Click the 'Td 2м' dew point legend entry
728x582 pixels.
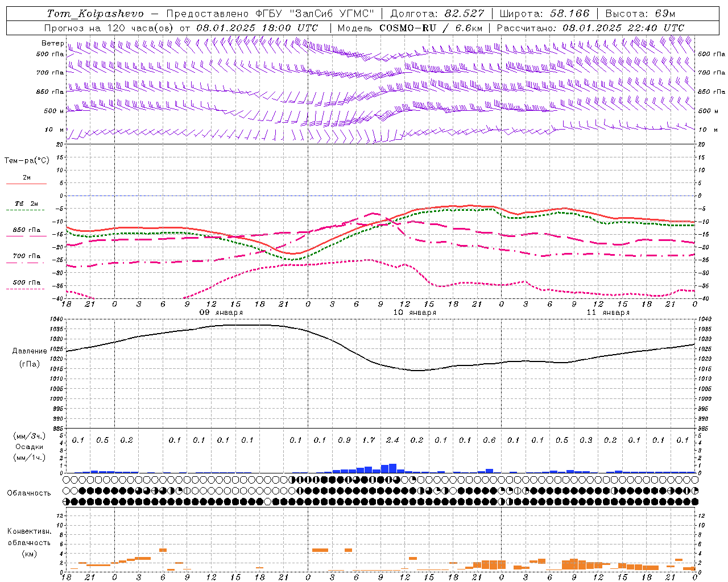point(26,203)
